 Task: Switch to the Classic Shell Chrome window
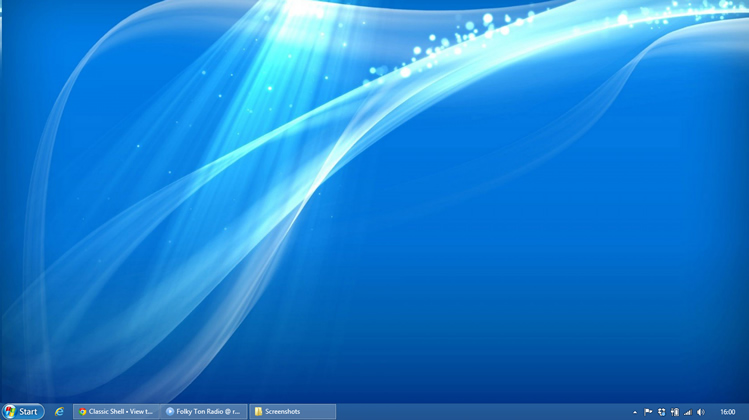116,411
